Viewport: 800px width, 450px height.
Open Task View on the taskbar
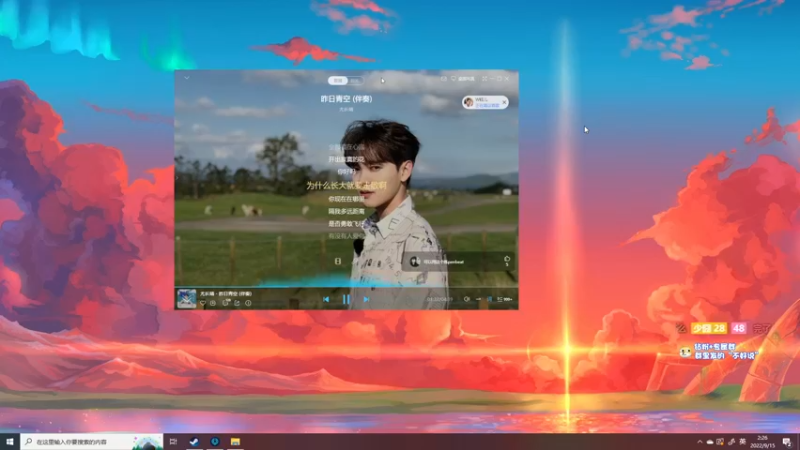click(x=173, y=441)
